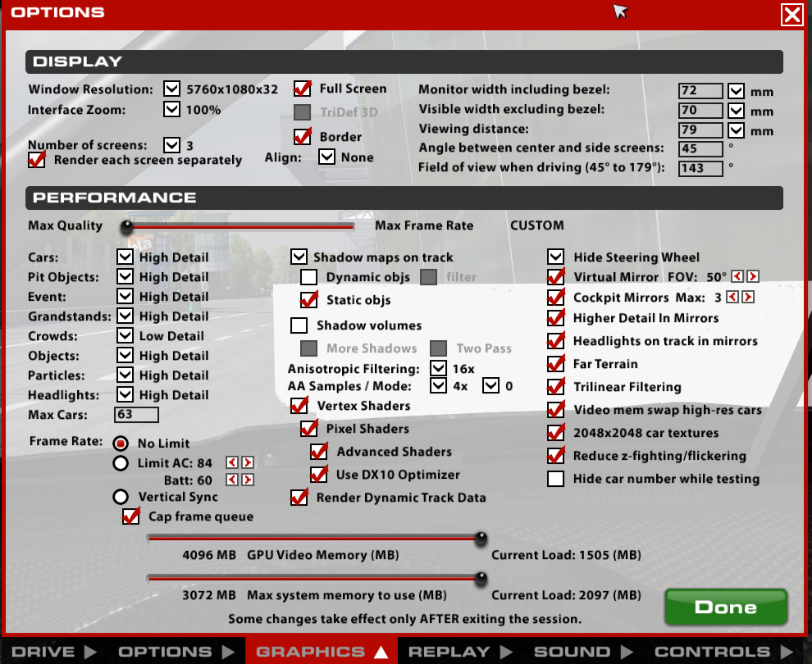Disable Reduce z-fighting/flickering
This screenshot has height=664, width=812.
point(556,456)
